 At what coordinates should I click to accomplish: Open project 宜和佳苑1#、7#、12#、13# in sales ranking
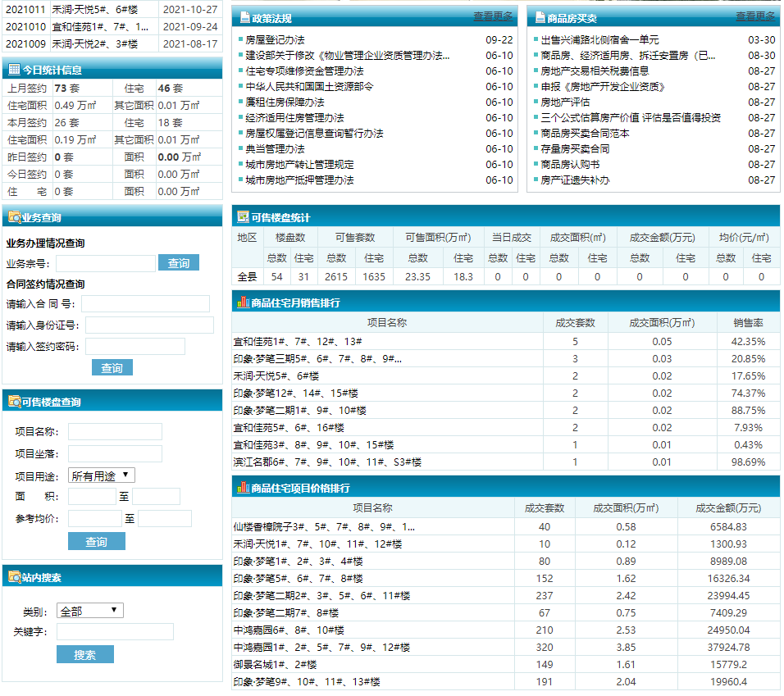point(298,341)
